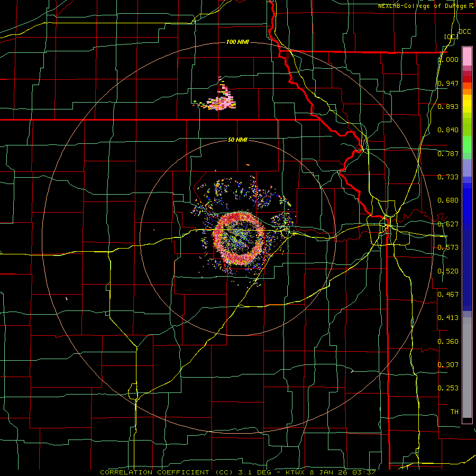Click the 0.253 scale value

click(448, 388)
